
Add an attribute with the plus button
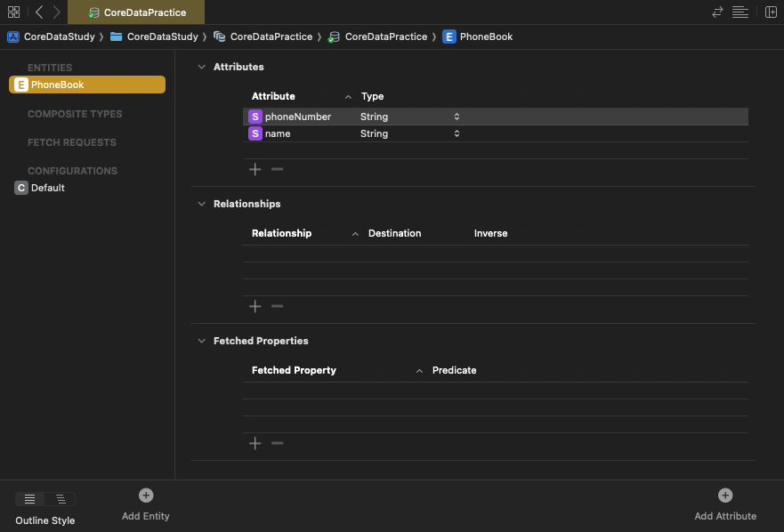[x=255, y=169]
